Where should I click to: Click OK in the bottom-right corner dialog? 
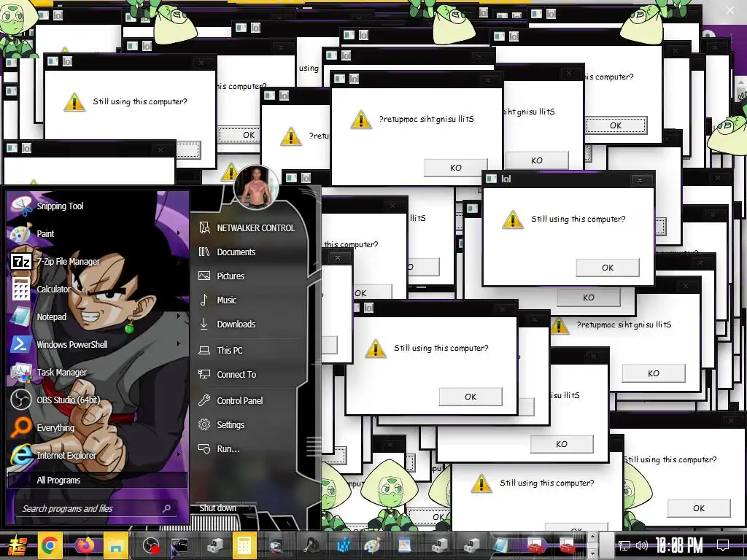698,508
